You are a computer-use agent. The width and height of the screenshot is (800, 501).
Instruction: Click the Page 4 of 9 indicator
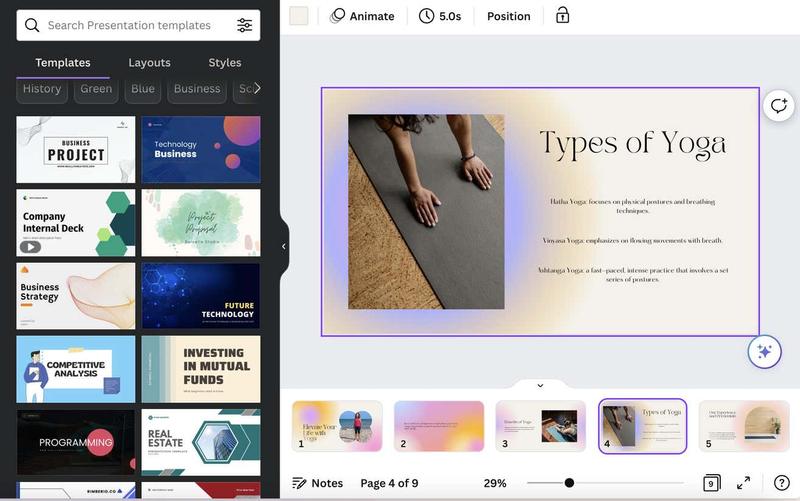[x=389, y=483]
